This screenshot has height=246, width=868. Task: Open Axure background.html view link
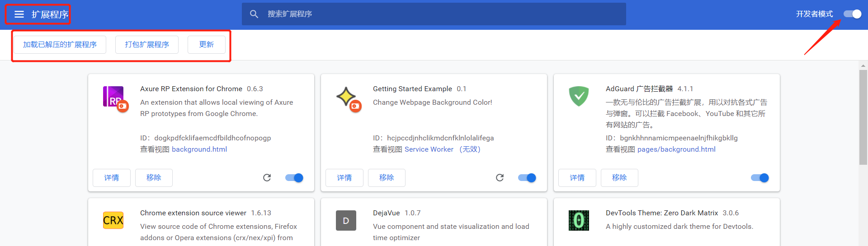pos(199,149)
